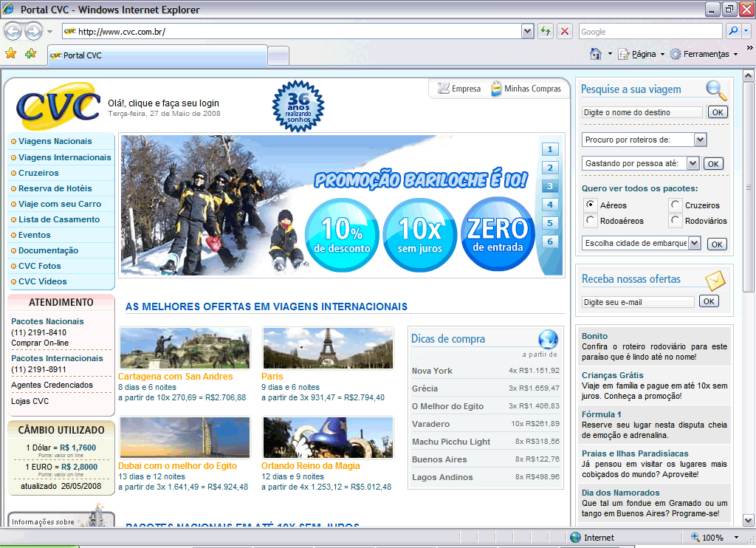Open the Cartagena com San Andres offer link
756x548 pixels.
[176, 376]
